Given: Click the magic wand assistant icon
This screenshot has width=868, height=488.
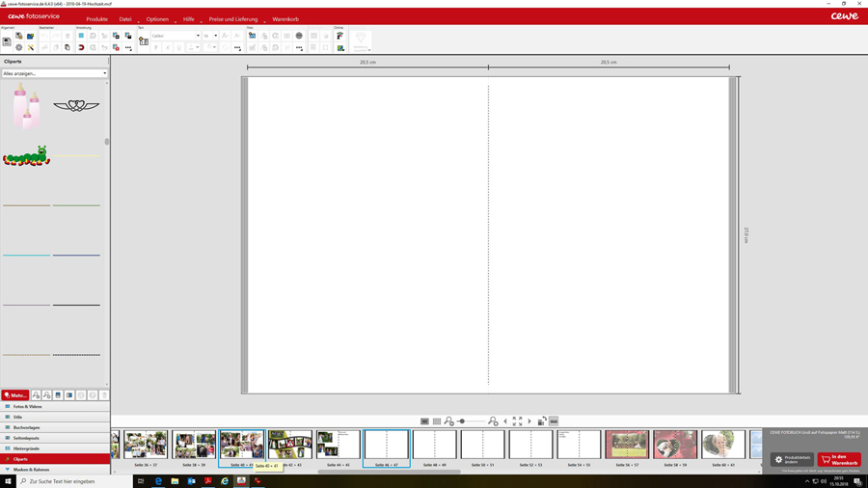Looking at the screenshot, I should (31, 47).
